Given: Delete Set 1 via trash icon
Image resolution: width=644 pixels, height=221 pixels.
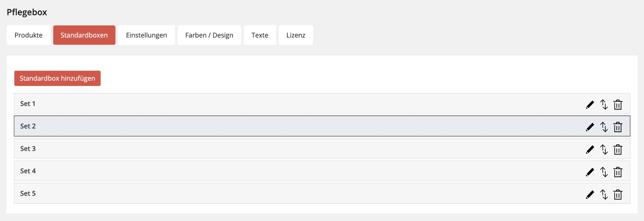Looking at the screenshot, I should (x=618, y=105).
